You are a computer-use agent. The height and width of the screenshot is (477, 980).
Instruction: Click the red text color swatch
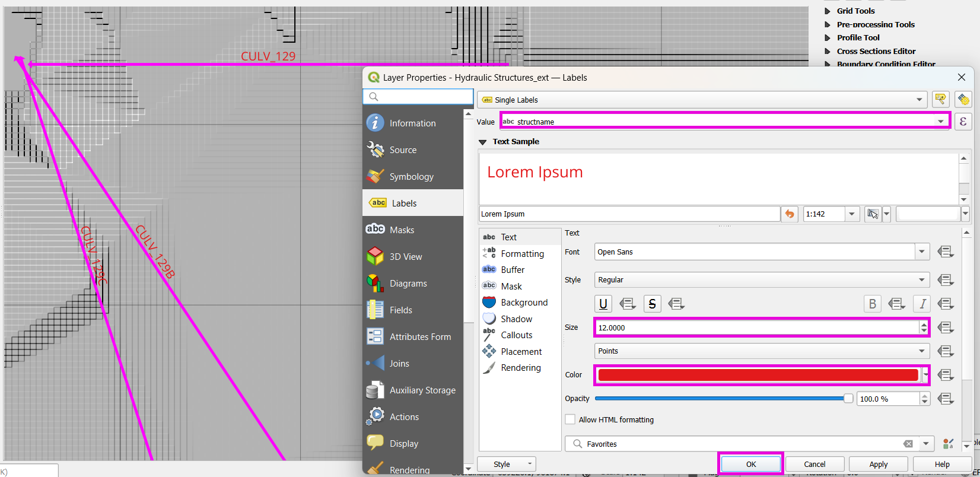click(x=758, y=375)
